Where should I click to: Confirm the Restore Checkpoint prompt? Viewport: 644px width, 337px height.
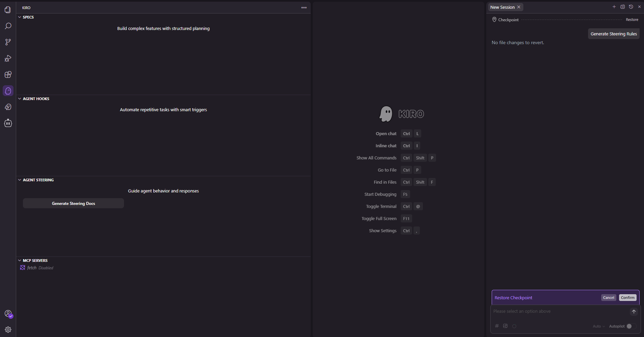627,298
